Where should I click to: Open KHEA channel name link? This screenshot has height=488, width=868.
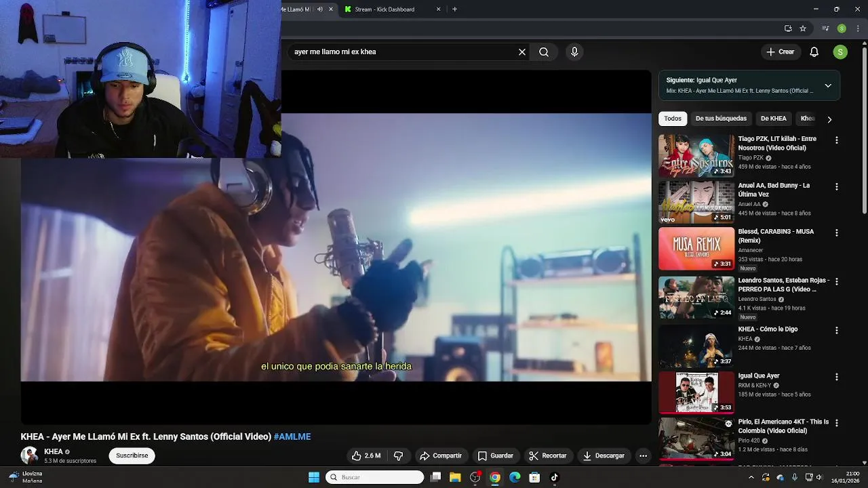tap(54, 451)
